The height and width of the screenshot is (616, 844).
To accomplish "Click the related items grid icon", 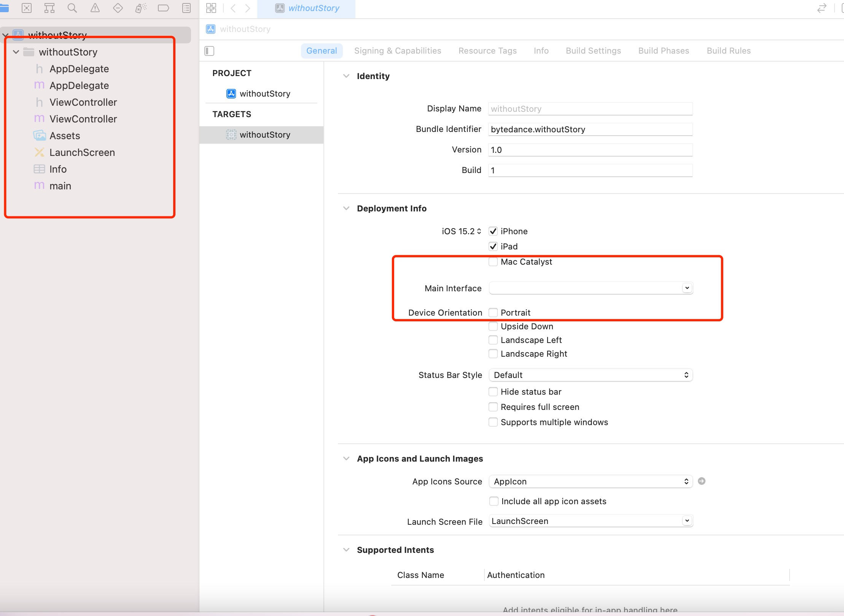I will pyautogui.click(x=211, y=8).
